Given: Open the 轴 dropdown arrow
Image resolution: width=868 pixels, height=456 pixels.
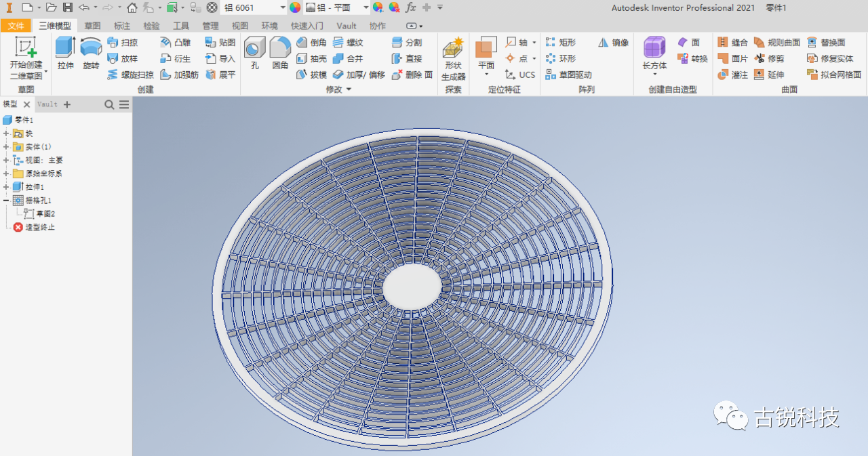Looking at the screenshot, I should pyautogui.click(x=534, y=42).
